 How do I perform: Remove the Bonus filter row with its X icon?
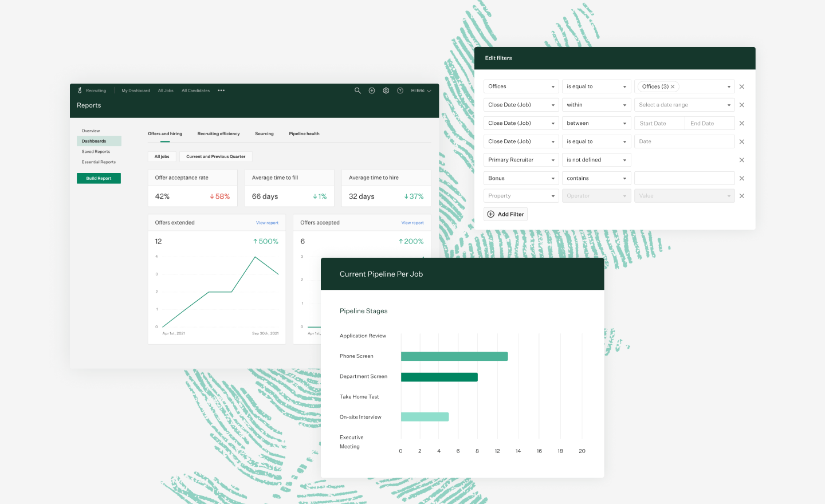pos(741,178)
